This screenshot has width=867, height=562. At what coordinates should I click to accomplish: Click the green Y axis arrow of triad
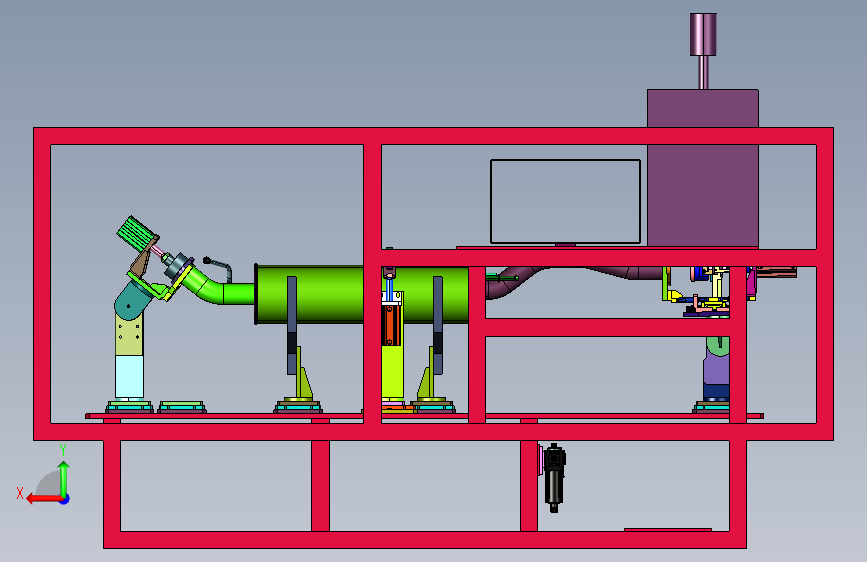[x=64, y=479]
